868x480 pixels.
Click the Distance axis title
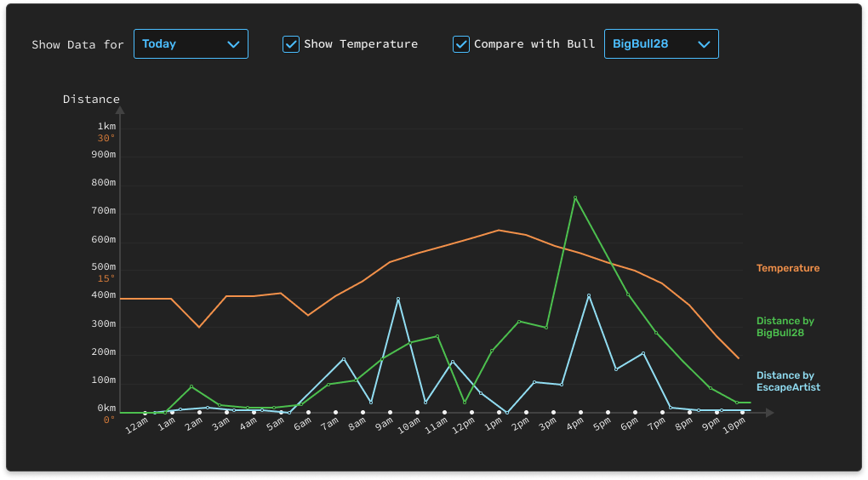tap(91, 99)
